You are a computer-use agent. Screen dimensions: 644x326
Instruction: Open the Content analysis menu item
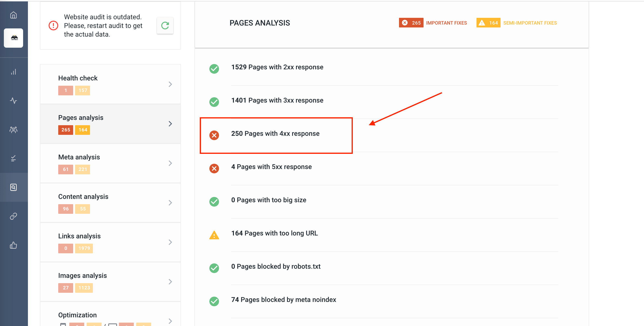[x=83, y=197]
